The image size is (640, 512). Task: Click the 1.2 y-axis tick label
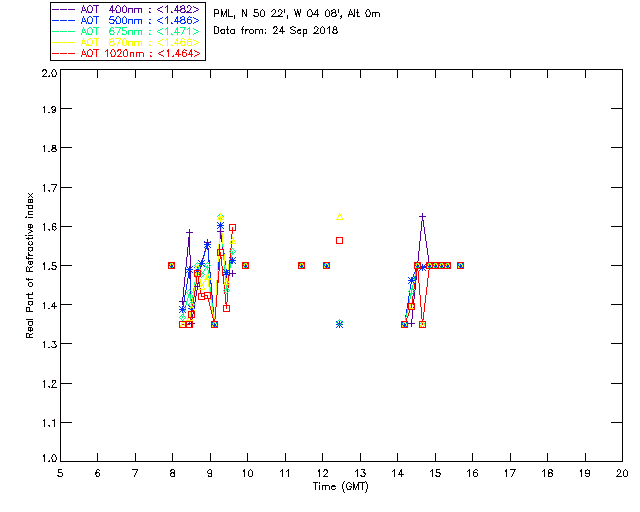tap(49, 384)
